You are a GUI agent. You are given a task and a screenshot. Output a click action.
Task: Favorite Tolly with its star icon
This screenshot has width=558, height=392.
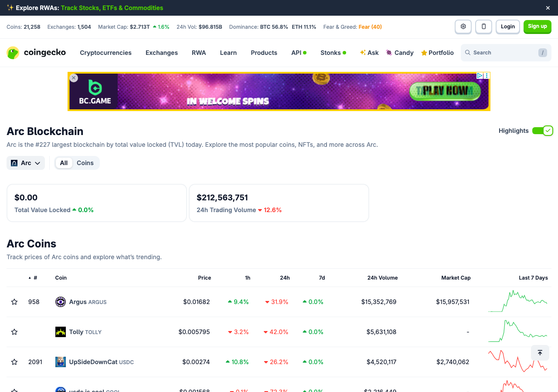coord(14,332)
